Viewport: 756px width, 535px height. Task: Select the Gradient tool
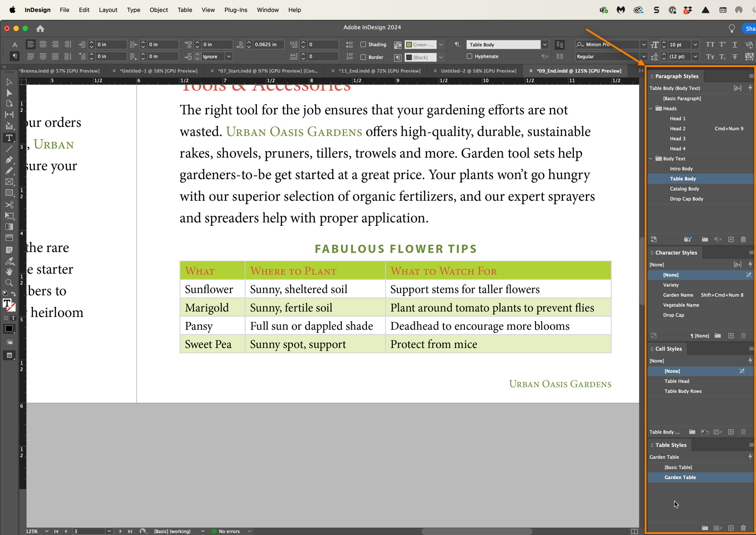click(9, 227)
